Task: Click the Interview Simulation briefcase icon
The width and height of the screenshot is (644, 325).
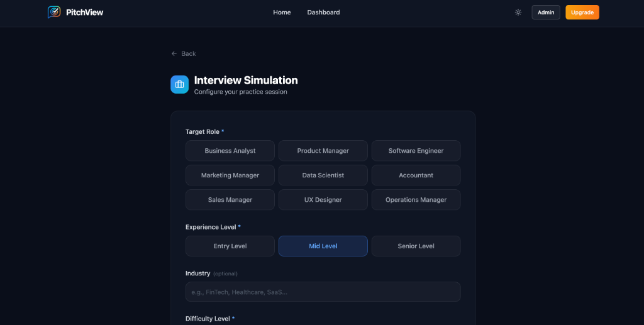Action: (179, 84)
